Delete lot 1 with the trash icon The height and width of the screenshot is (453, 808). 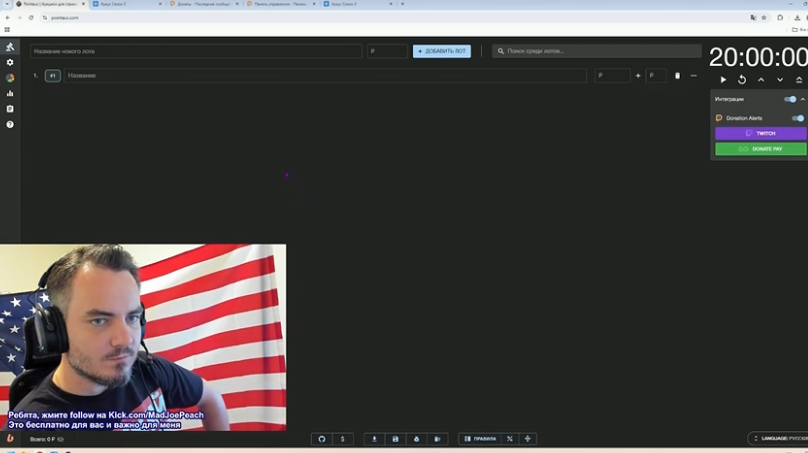point(677,76)
